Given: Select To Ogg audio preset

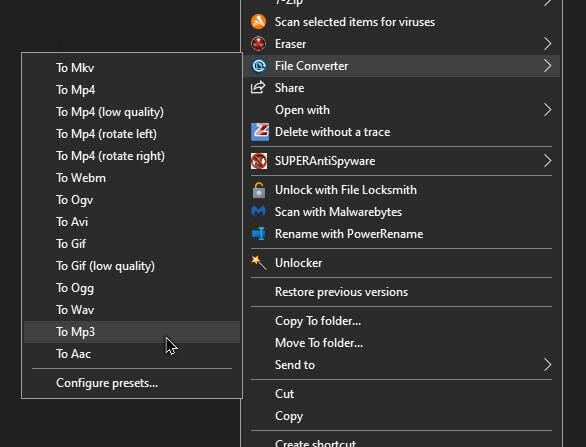Looking at the screenshot, I should tap(132, 288).
